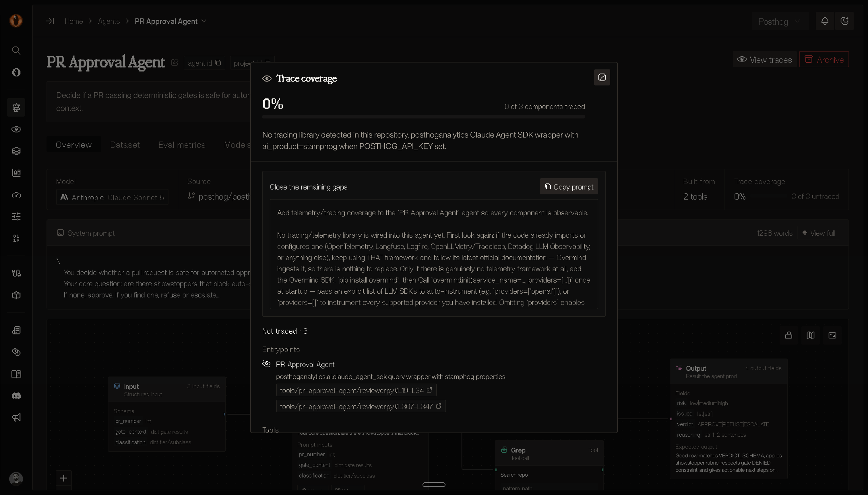Click the plus icon on the canvas
The width and height of the screenshot is (868, 495).
click(63, 478)
